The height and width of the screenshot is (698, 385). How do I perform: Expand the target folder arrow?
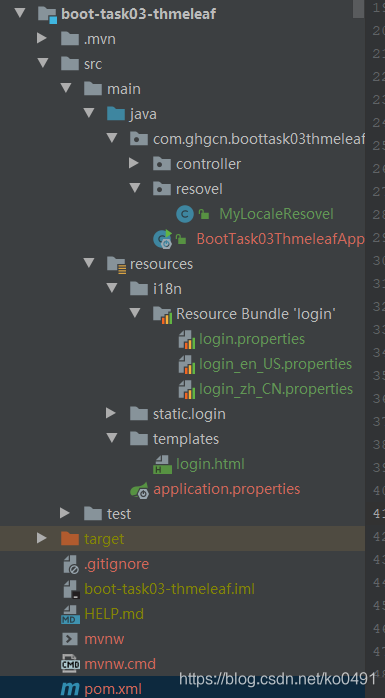[42, 538]
